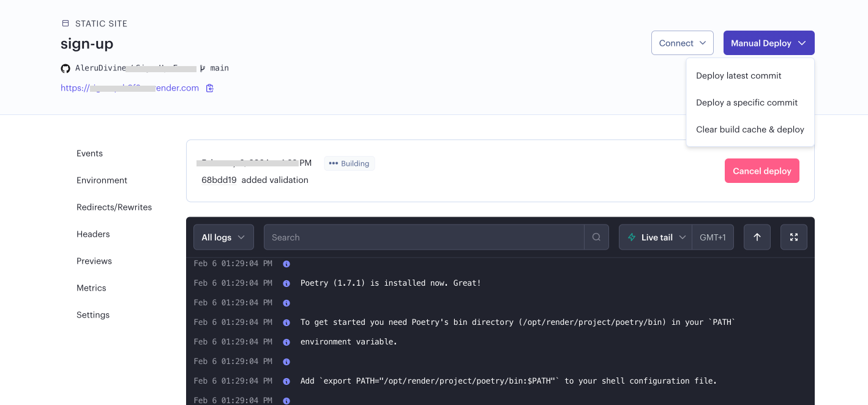Click the 'To get started you need Poetry's' log line
Image resolution: width=868 pixels, height=405 pixels.
point(517,322)
